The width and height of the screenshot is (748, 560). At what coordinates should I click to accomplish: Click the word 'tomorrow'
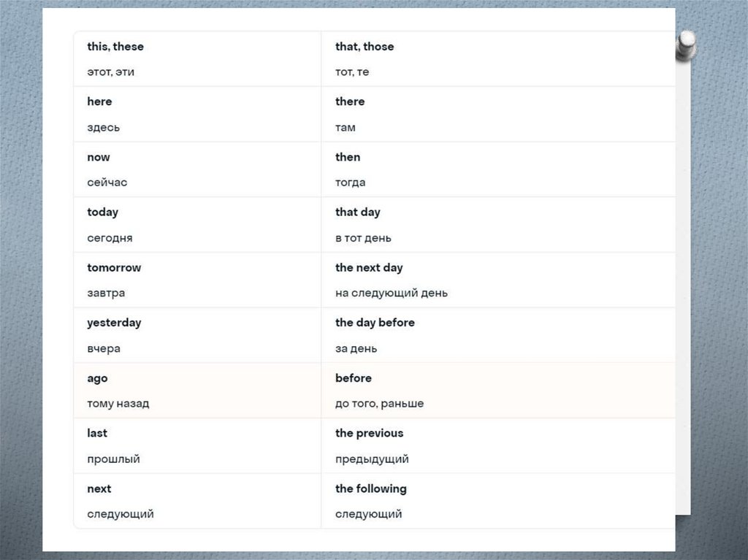tap(114, 268)
